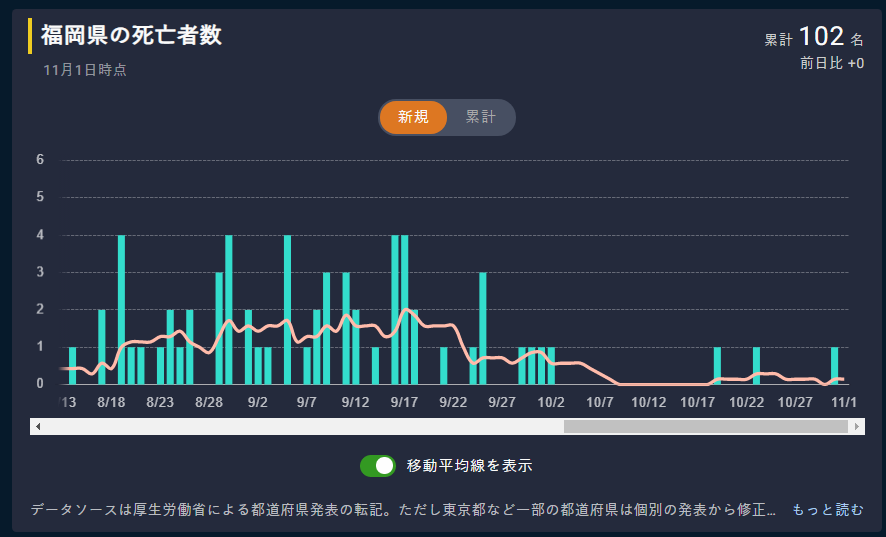Click the データソース description text
This screenshot has width=886, height=537.
click(x=403, y=510)
